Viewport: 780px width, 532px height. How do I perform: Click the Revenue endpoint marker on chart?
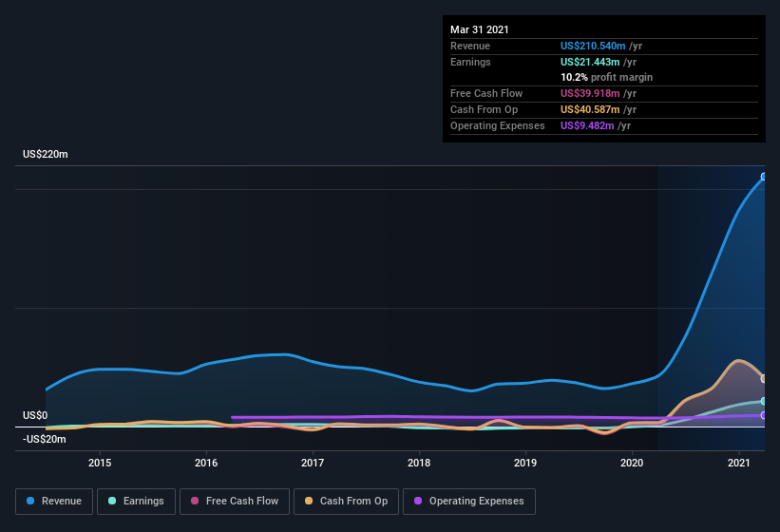tap(764, 177)
